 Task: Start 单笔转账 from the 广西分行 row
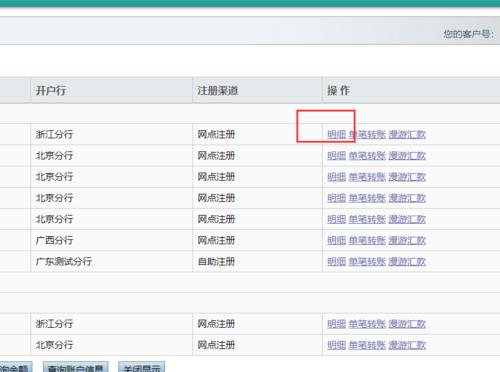pos(367,240)
